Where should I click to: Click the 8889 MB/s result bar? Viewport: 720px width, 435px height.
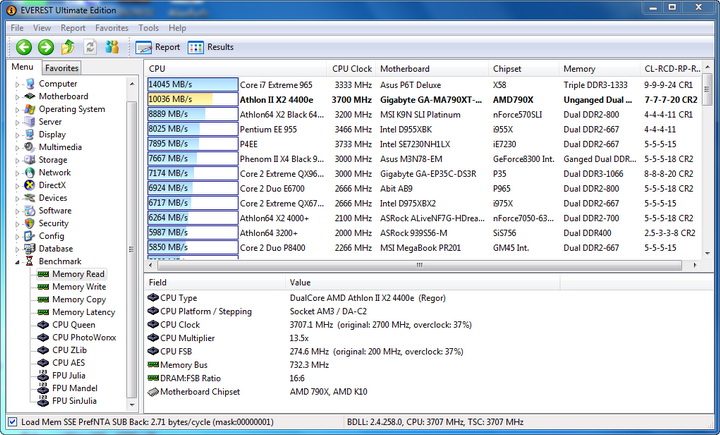coord(192,114)
